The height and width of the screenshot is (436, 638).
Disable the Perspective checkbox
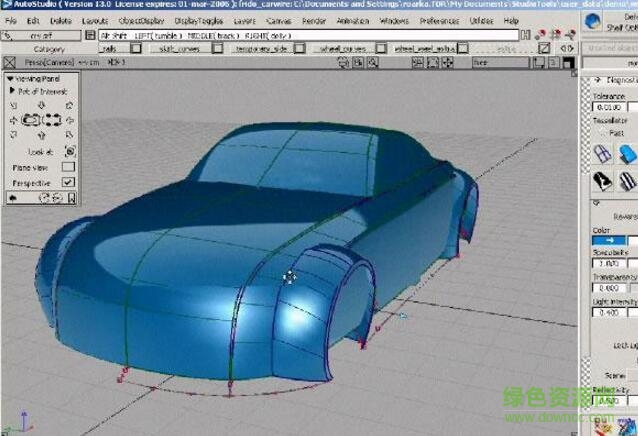click(x=68, y=182)
